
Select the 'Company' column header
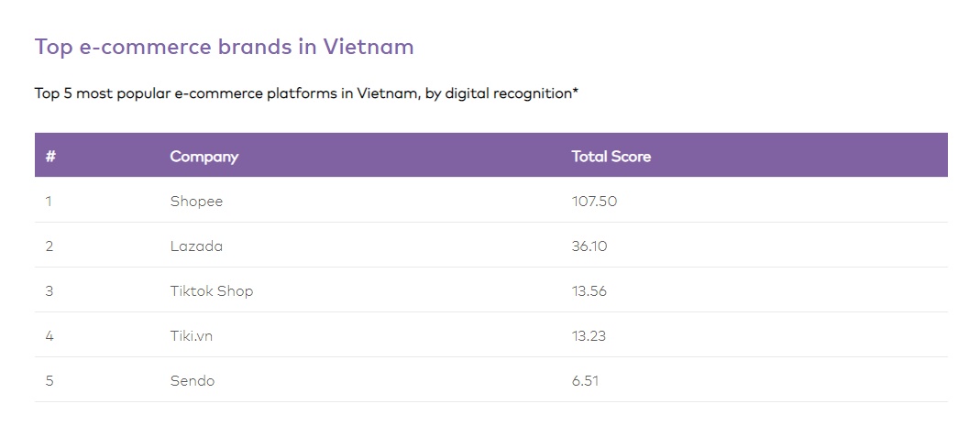click(x=204, y=156)
